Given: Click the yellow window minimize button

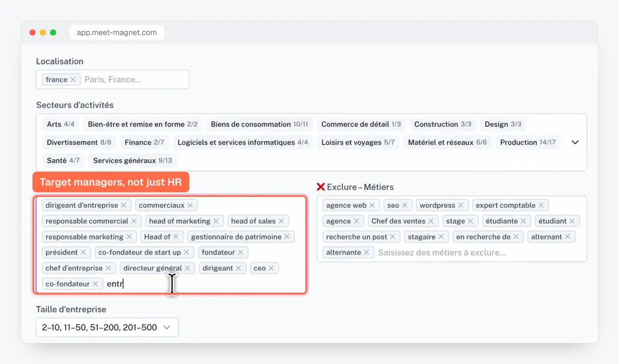Looking at the screenshot, I should pos(43,32).
